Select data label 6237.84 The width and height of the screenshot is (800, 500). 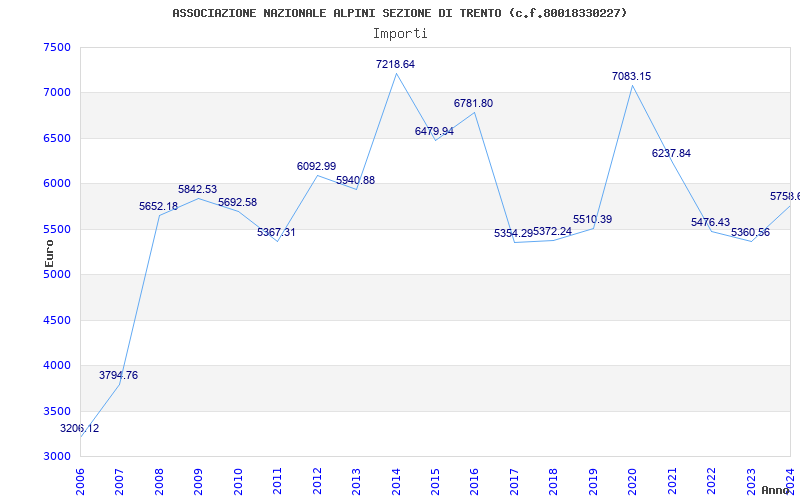tap(671, 154)
